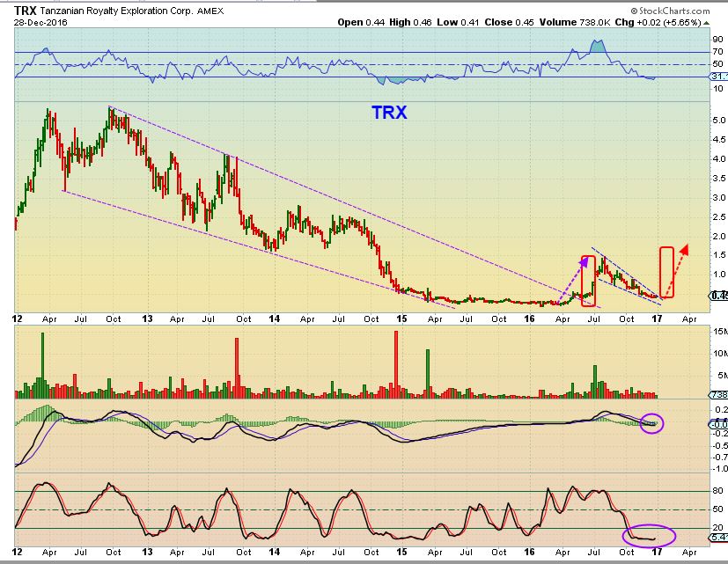Open the StockCharts.com copyright link
Screen dimensions: 728x564
coord(670,11)
